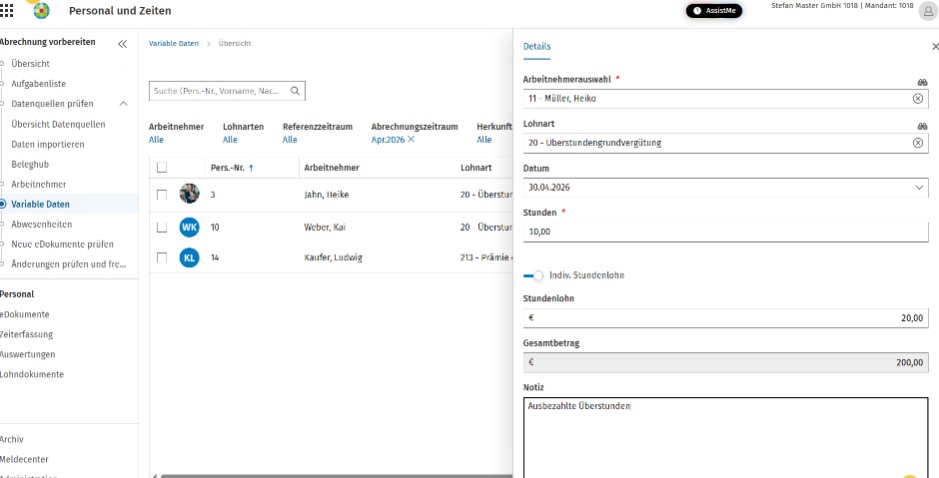Close the Details panel

click(x=935, y=46)
